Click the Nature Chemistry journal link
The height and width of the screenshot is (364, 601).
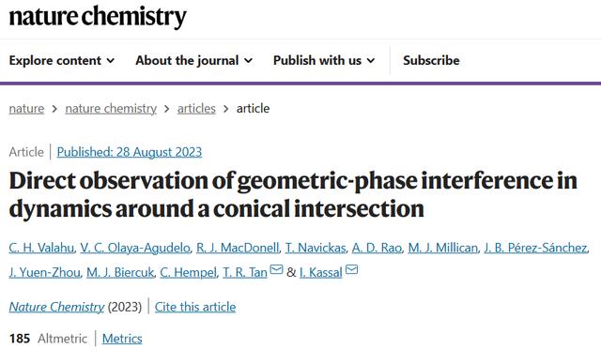coord(56,307)
